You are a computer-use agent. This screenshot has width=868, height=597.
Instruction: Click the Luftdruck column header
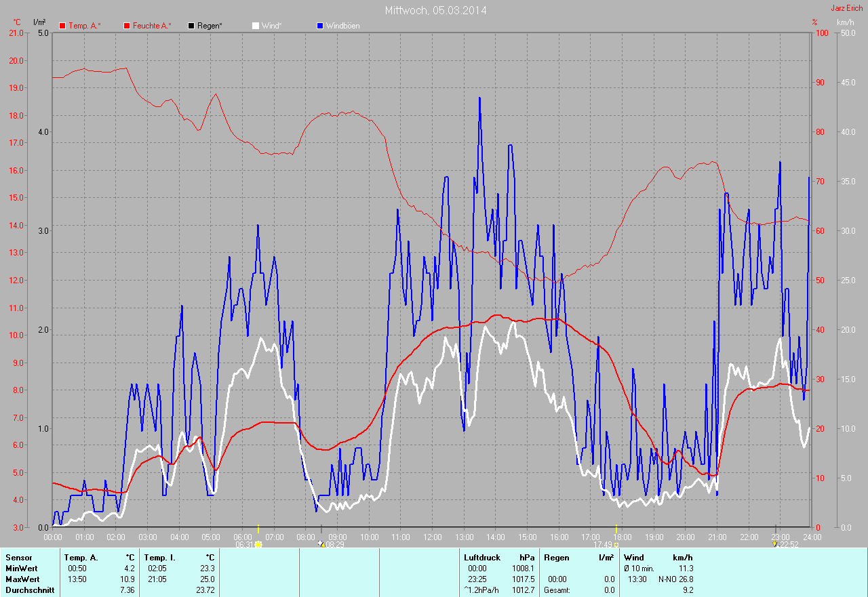(482, 558)
